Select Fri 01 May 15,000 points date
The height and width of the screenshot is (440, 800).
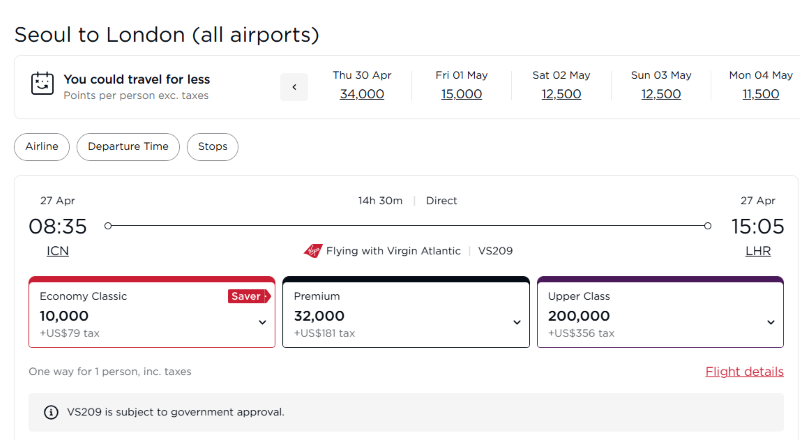tap(461, 85)
